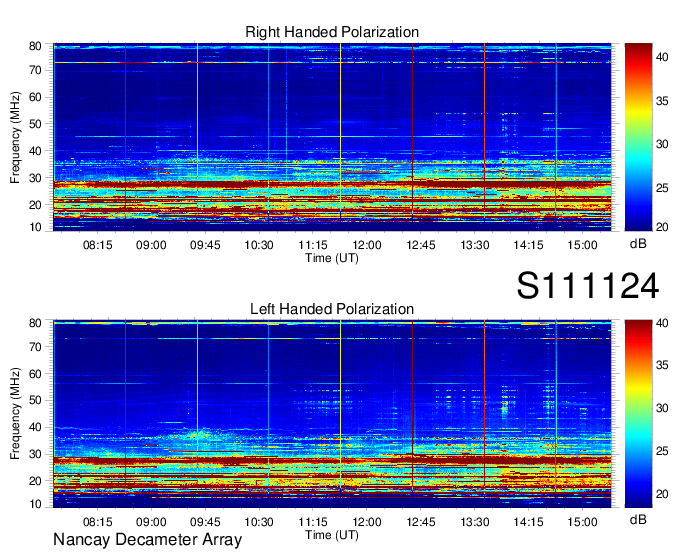Image resolution: width=680 pixels, height=552 pixels.
Task: Click the 20 dB tick on Right Handed color bar
Action: (x=662, y=227)
